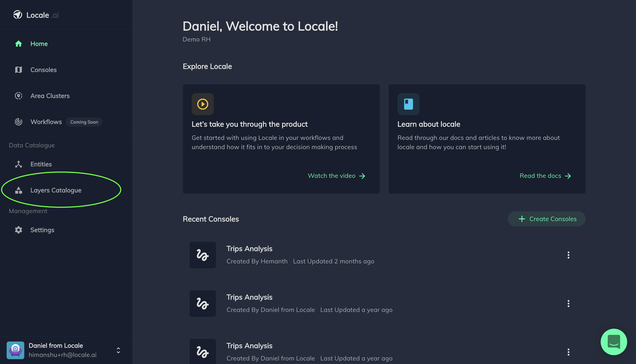Expand the Daniel from Locale account switcher

[118, 350]
